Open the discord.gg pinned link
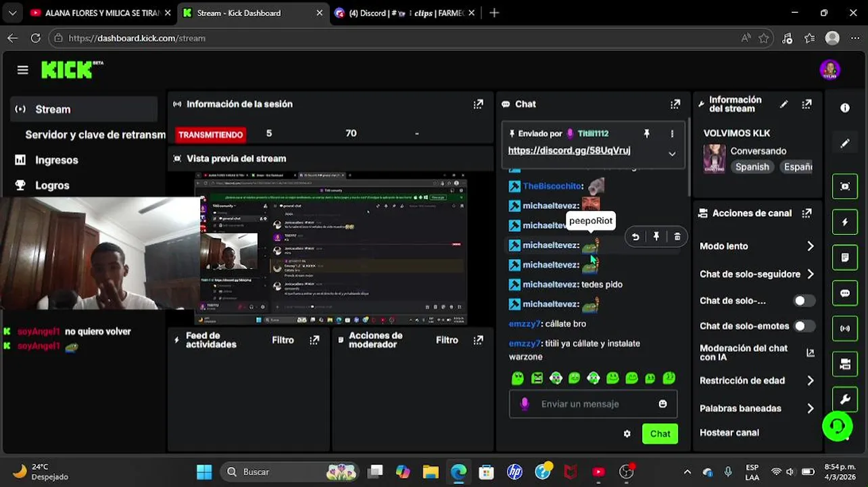868x487 pixels. tap(569, 150)
